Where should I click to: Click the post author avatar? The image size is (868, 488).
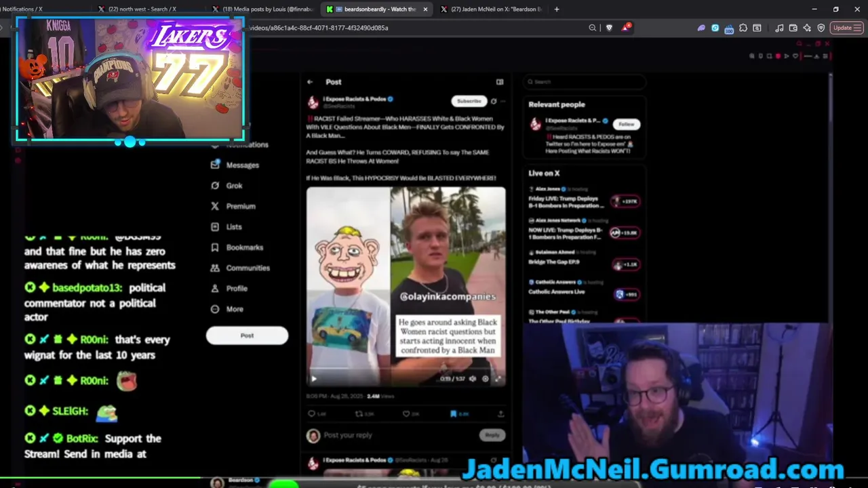pos(313,102)
